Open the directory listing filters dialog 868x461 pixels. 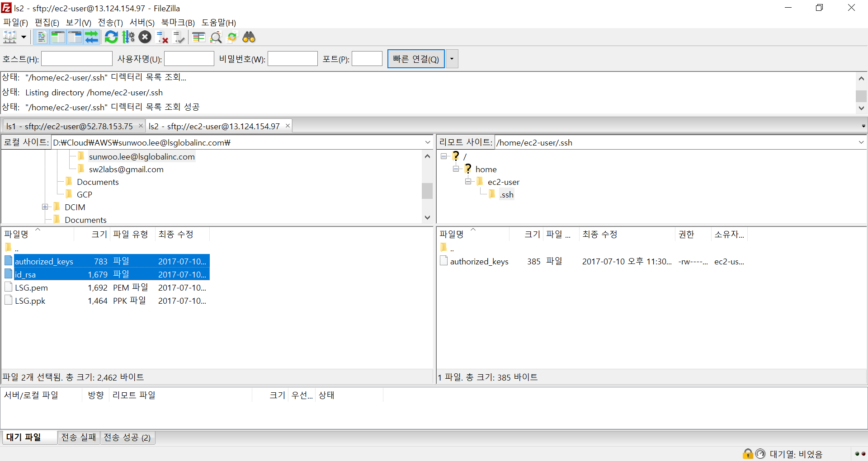point(199,37)
